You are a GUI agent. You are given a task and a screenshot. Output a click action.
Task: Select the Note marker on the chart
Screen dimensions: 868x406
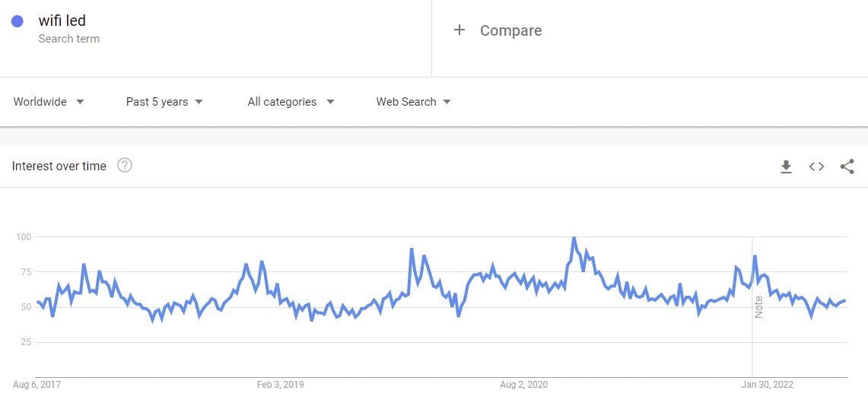pyautogui.click(x=758, y=306)
